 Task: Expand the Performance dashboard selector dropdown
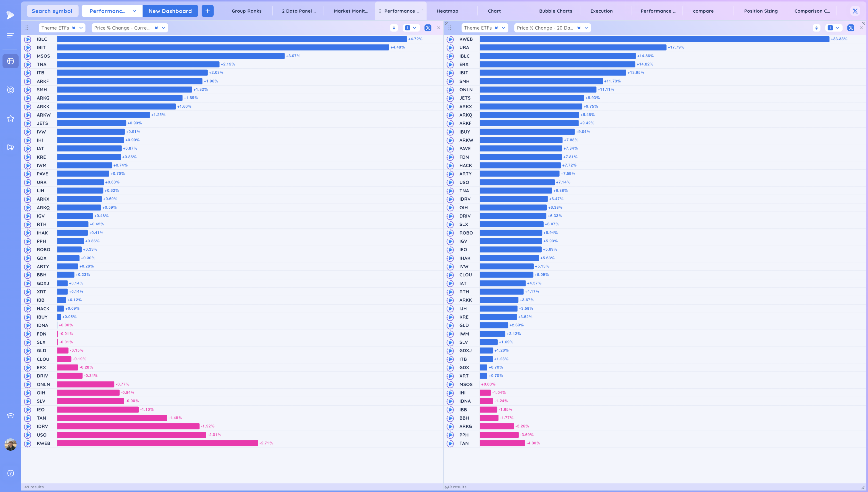pyautogui.click(x=134, y=11)
